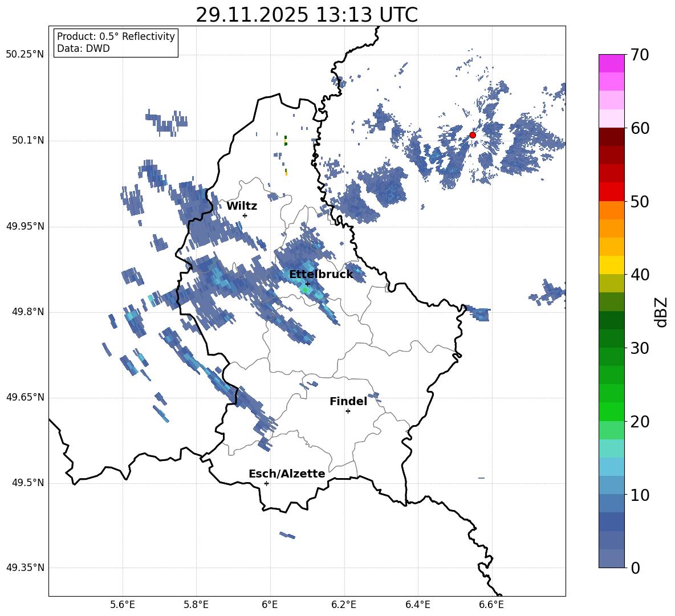Click the yellow colorbar segment above 40
Screen dimensions: 675x616
coord(611,265)
